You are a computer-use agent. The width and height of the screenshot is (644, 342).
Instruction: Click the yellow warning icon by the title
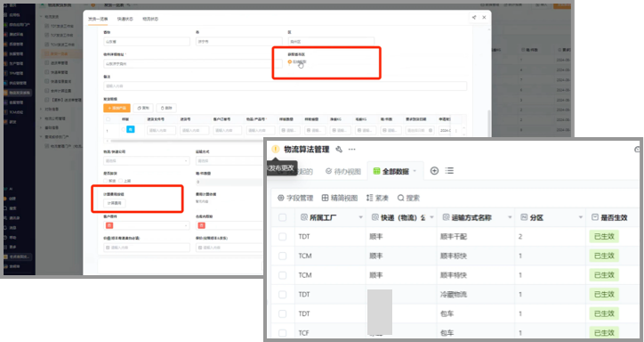click(x=275, y=150)
